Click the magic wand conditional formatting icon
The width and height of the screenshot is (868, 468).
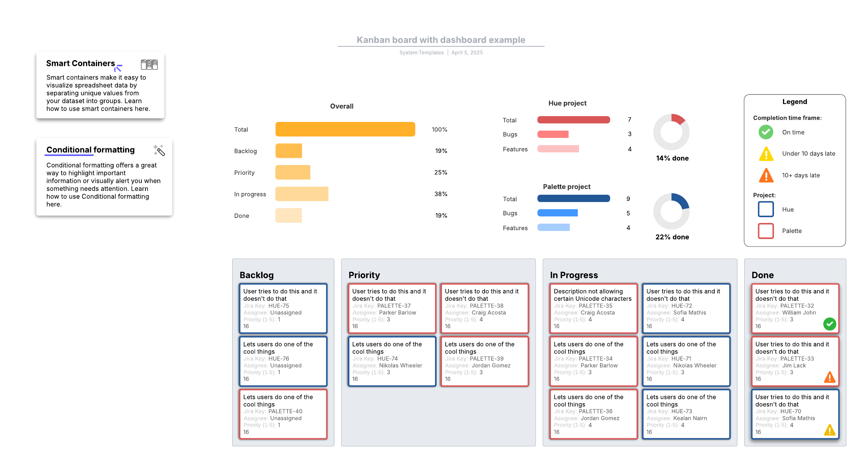tap(159, 150)
